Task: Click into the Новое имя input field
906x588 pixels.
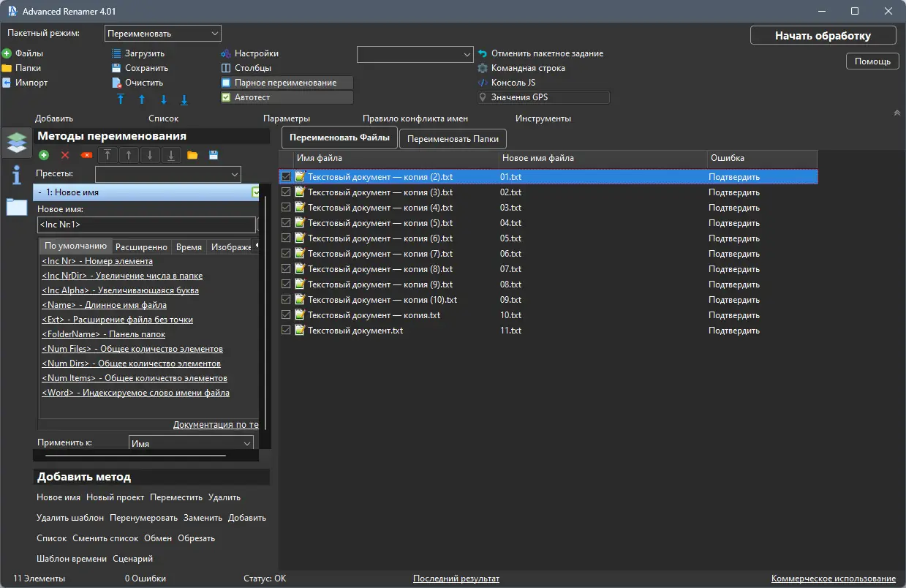Action: (146, 225)
